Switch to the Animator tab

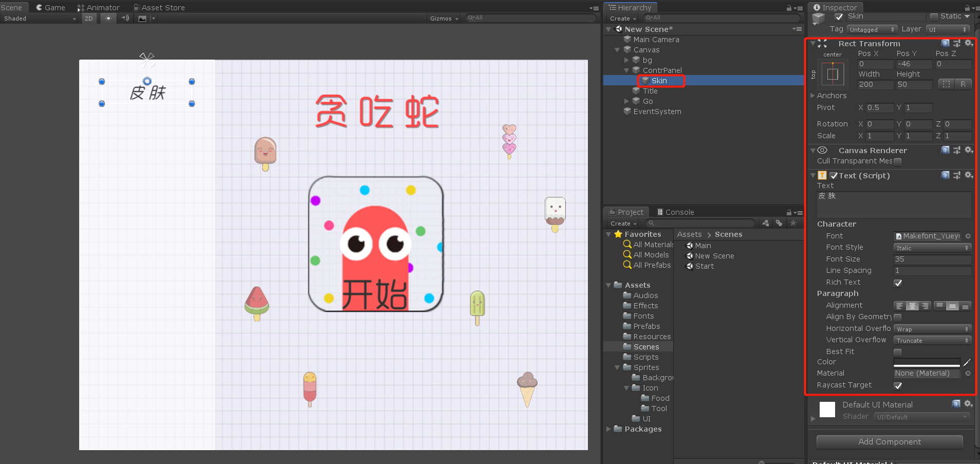(98, 7)
